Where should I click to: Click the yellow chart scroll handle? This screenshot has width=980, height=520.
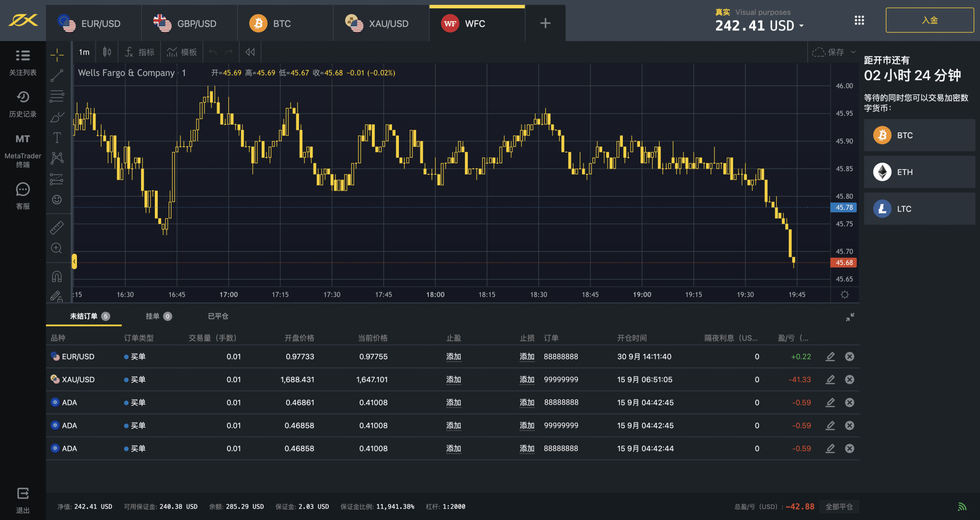tap(74, 261)
